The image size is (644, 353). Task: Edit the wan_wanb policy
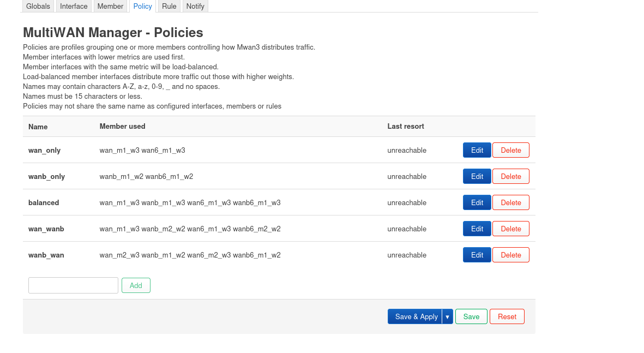point(477,229)
